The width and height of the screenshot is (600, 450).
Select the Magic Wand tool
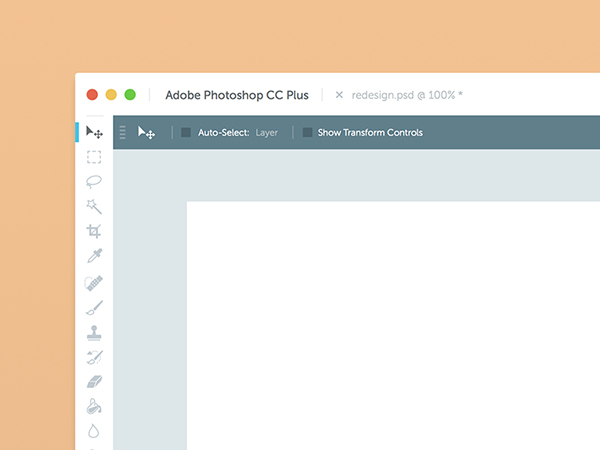pos(94,206)
